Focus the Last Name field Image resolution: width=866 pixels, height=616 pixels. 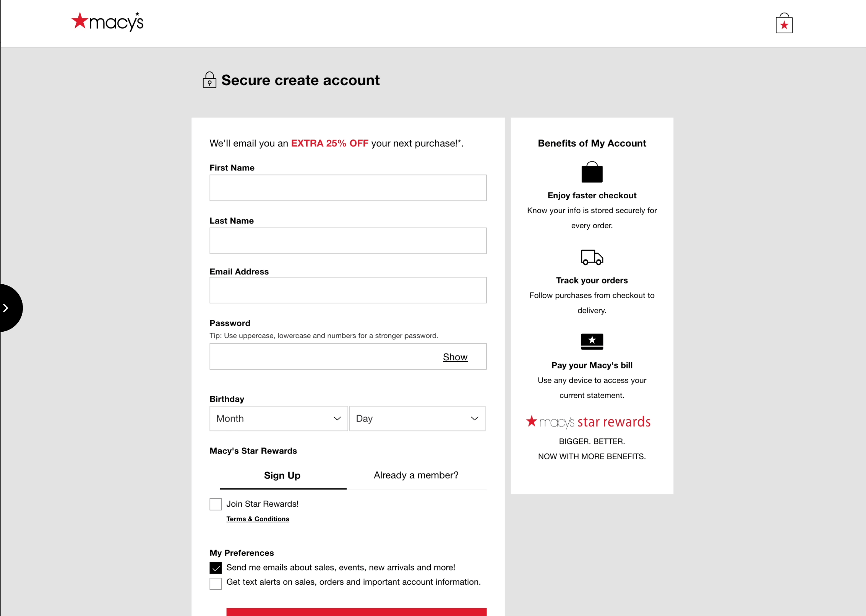point(348,241)
